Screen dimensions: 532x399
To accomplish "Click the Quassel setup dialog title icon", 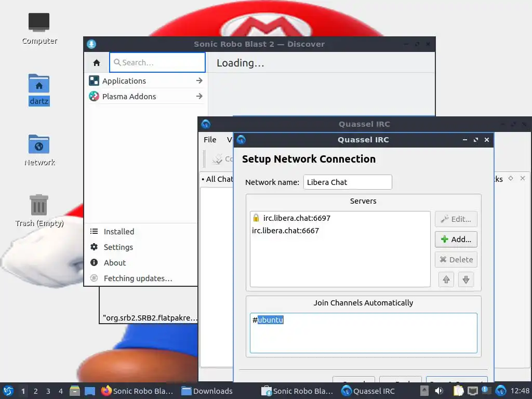I will point(241,140).
